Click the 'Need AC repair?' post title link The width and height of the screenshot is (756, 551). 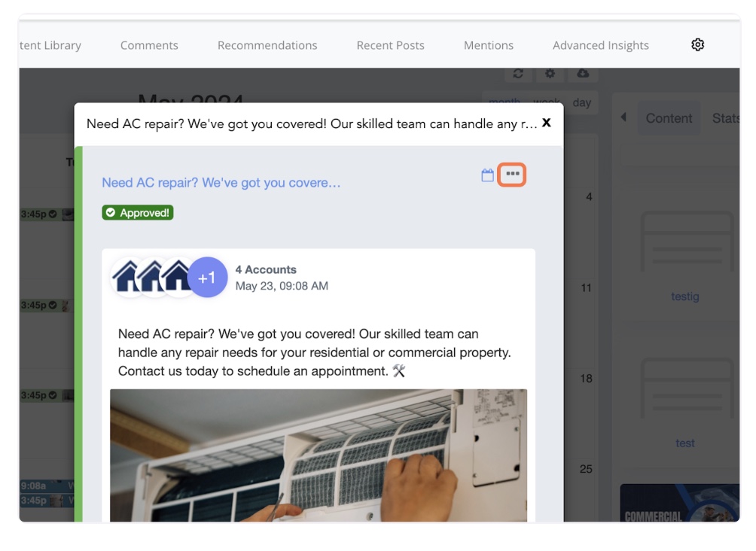point(221,183)
